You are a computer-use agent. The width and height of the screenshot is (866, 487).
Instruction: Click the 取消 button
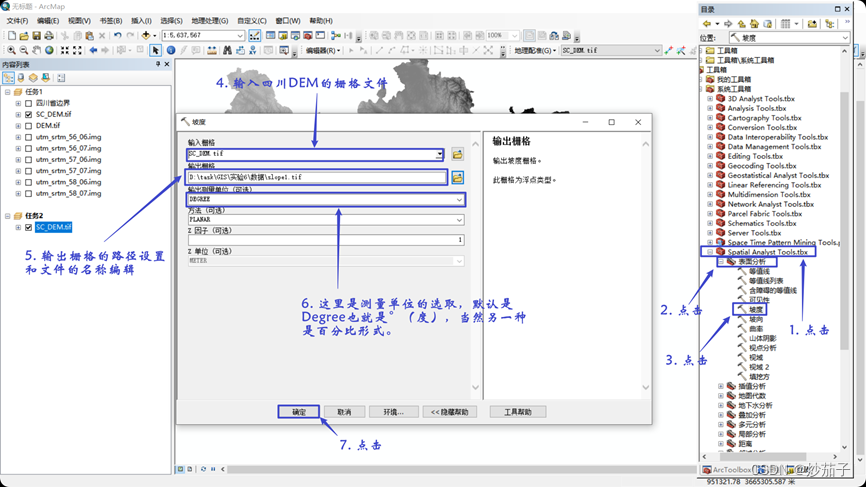[x=344, y=412]
